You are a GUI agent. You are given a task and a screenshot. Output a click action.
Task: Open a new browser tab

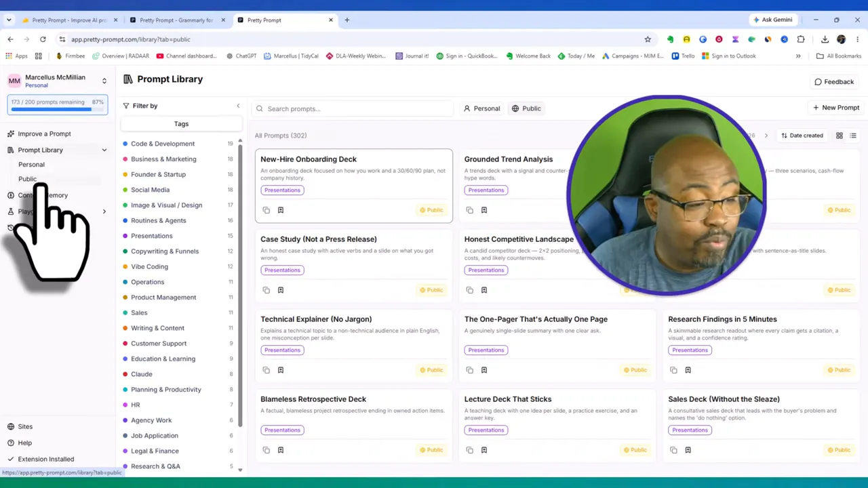(347, 20)
